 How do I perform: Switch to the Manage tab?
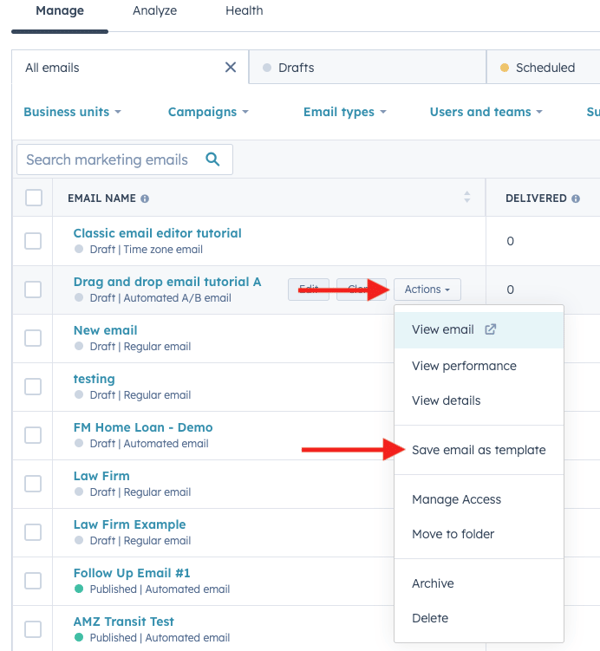(x=60, y=11)
